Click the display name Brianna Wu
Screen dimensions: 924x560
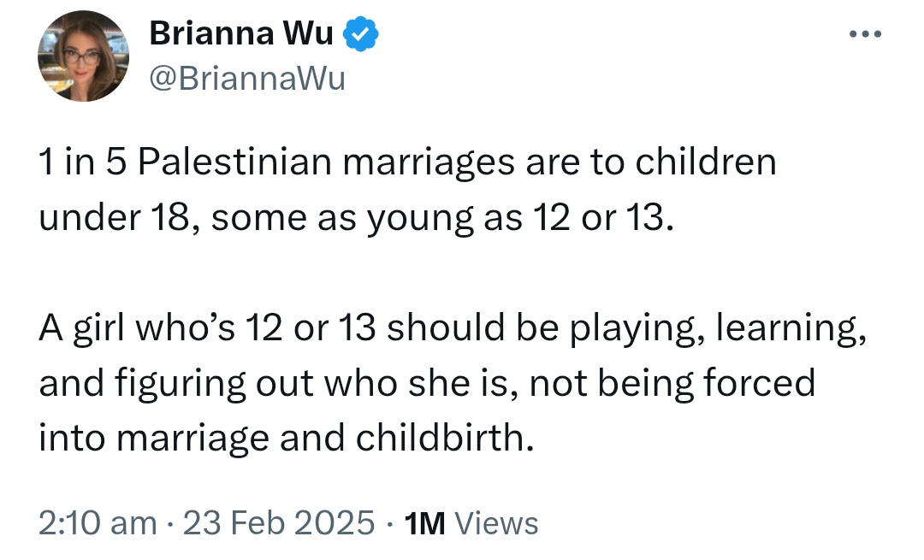pyautogui.click(x=241, y=33)
